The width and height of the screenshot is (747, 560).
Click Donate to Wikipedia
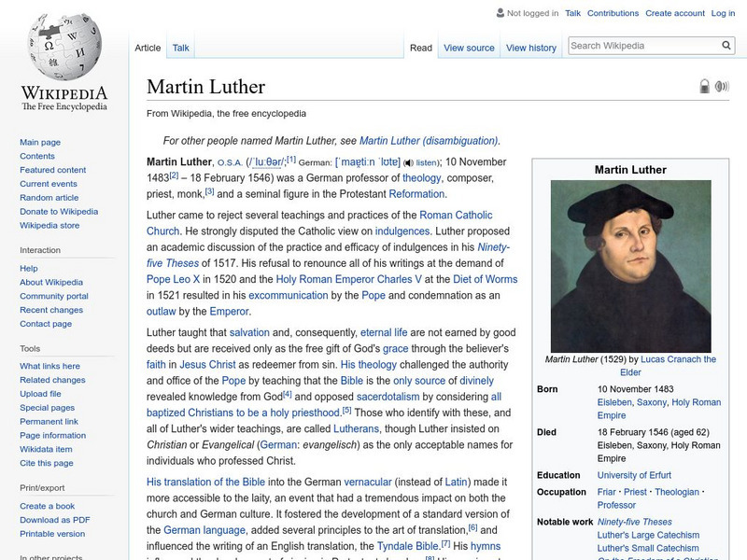[59, 211]
